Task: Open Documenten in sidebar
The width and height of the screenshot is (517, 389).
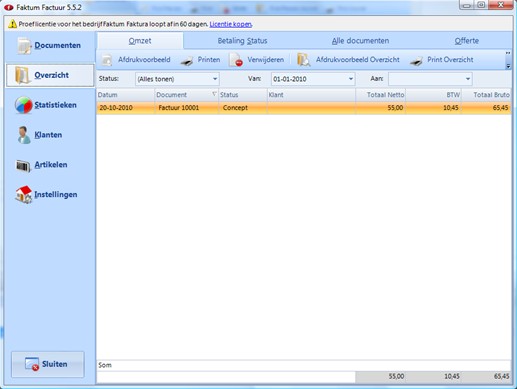Action: coord(58,45)
